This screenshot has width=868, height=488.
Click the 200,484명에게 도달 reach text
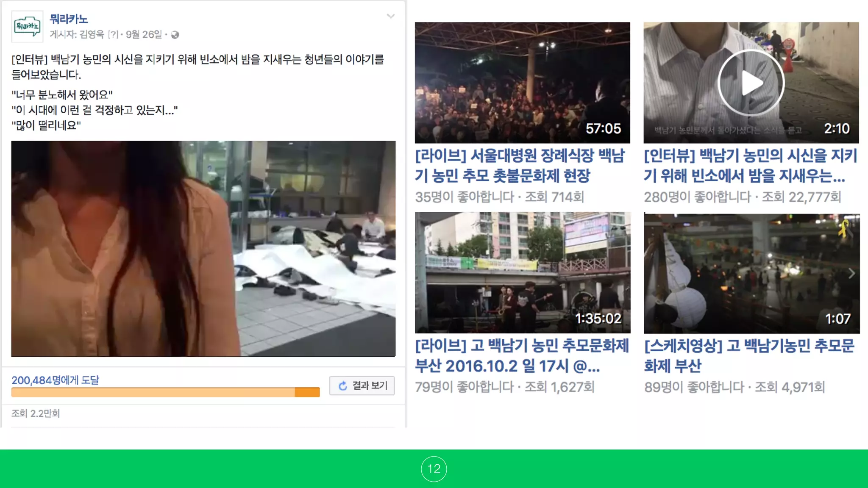coord(55,380)
